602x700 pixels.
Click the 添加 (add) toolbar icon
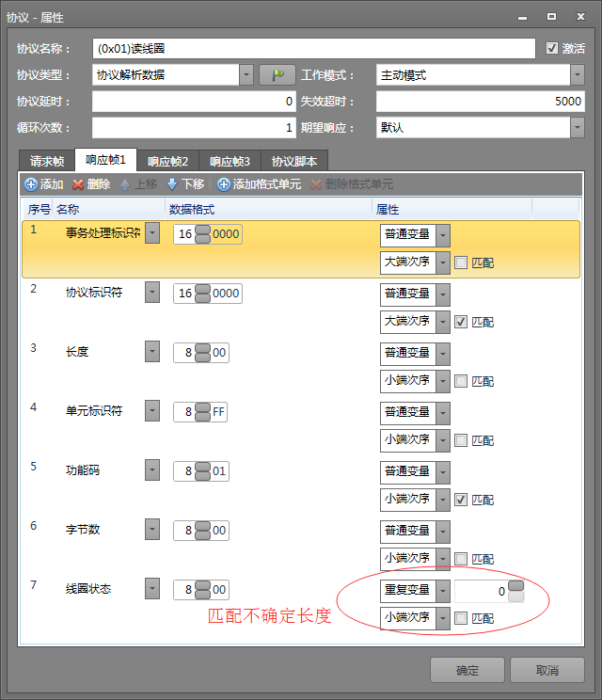(x=31, y=184)
